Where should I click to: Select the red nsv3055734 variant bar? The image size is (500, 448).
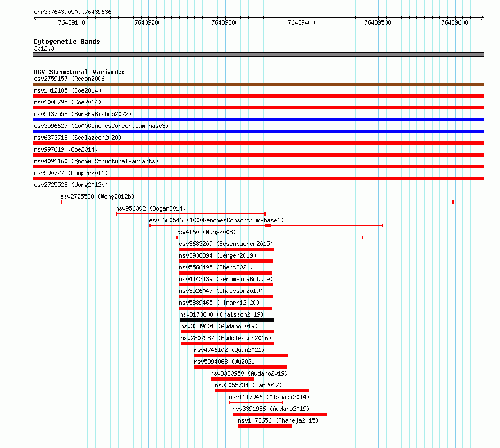click(262, 391)
